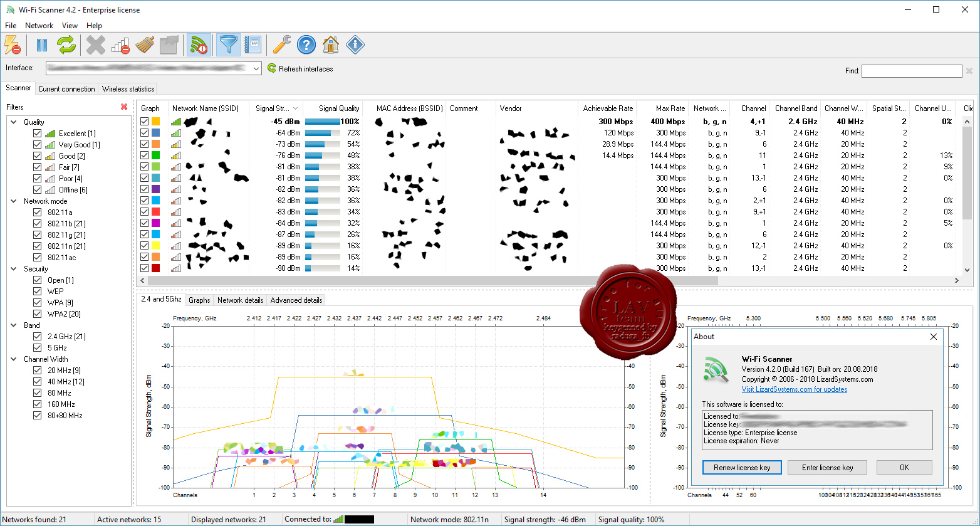Open the File menu
Viewport: 980px width, 526px height.
[x=11, y=26]
